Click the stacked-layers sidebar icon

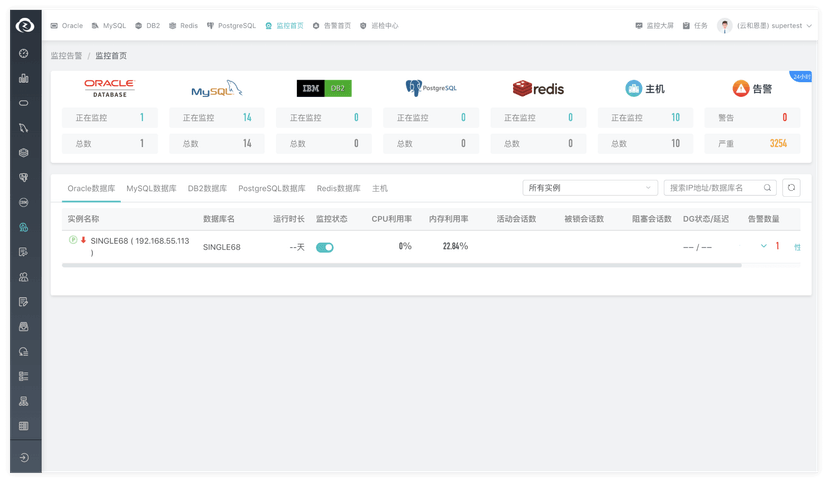[x=24, y=153]
